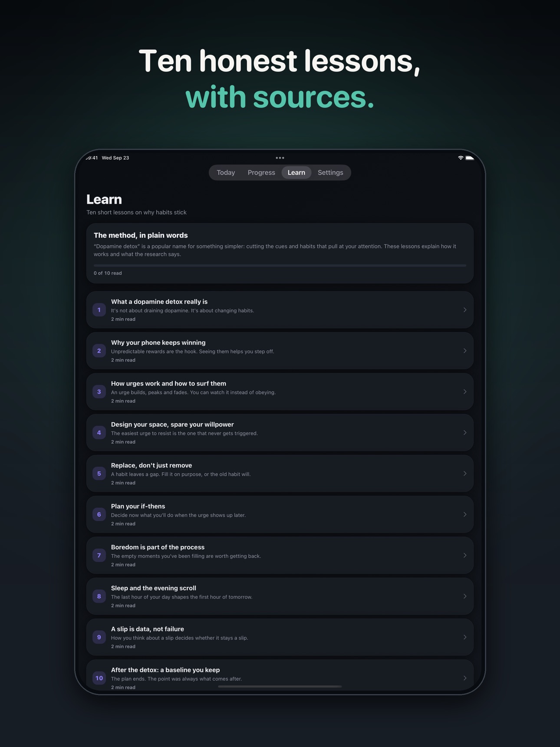Screen dimensions: 560x747
Task: Click the number 10 lesson badge
Action: click(x=99, y=678)
